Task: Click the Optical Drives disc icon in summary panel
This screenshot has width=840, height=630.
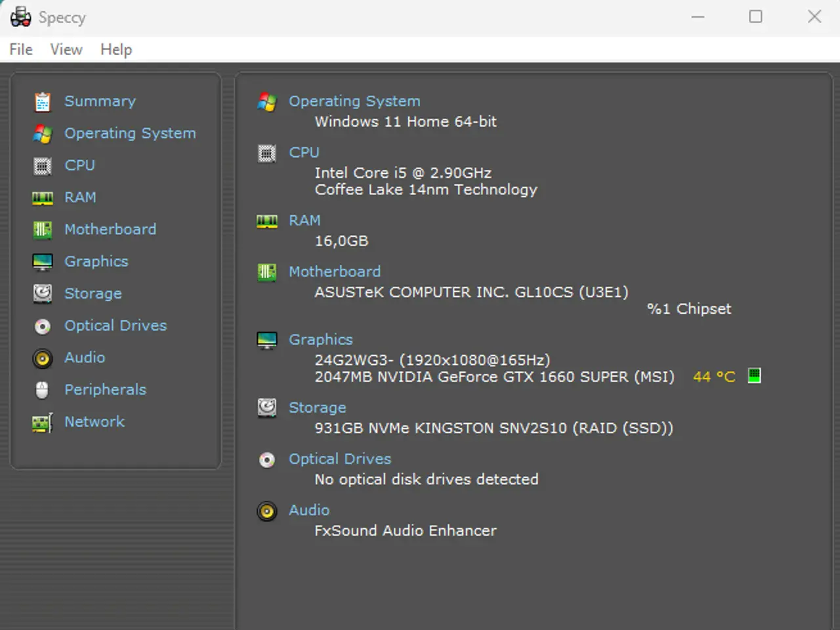Action: tap(267, 459)
